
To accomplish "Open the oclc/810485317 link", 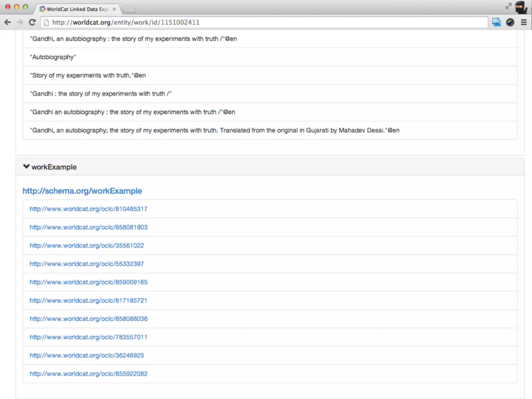I will coord(88,209).
